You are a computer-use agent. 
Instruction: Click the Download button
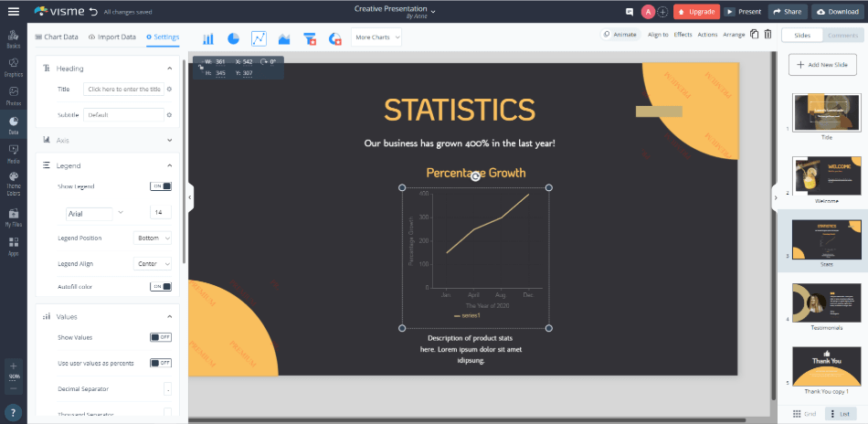point(838,12)
